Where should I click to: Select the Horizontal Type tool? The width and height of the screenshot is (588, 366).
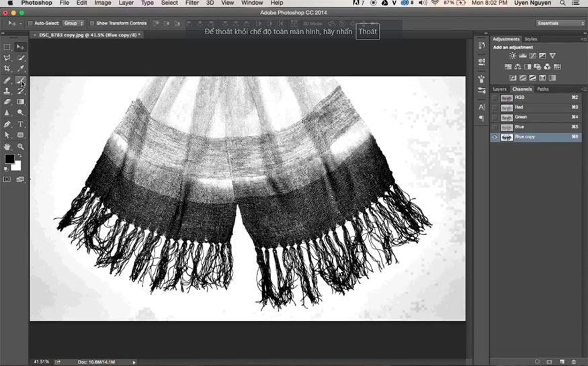(x=20, y=124)
